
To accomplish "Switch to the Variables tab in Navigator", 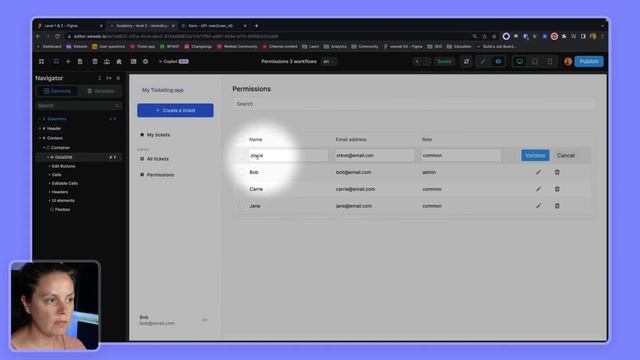I will pyautogui.click(x=100, y=91).
